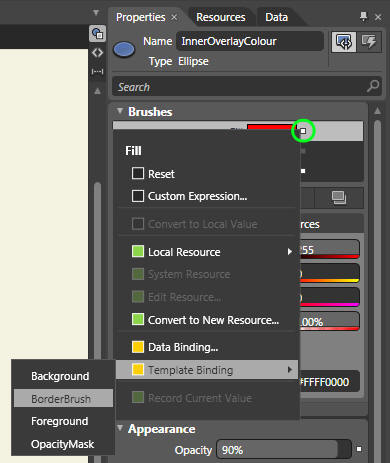Click the angle-brackets XAML view icon
390x463 pixels.
(x=97, y=53)
